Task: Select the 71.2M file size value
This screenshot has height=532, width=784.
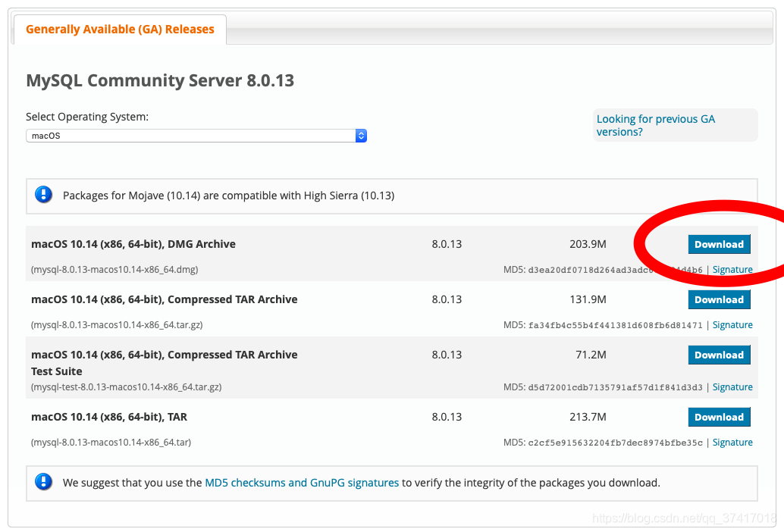Action: (x=591, y=355)
